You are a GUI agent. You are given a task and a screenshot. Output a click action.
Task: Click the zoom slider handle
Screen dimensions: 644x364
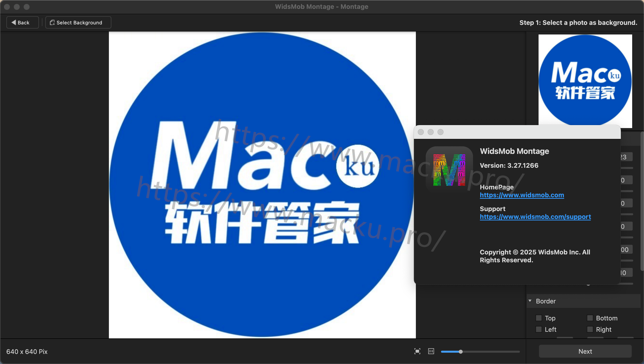point(461,351)
